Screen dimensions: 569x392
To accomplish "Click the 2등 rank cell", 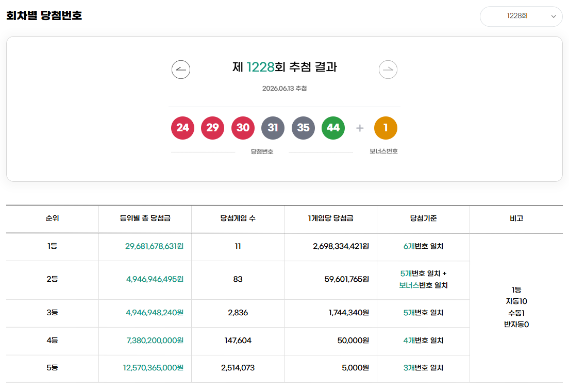I will click(52, 279).
